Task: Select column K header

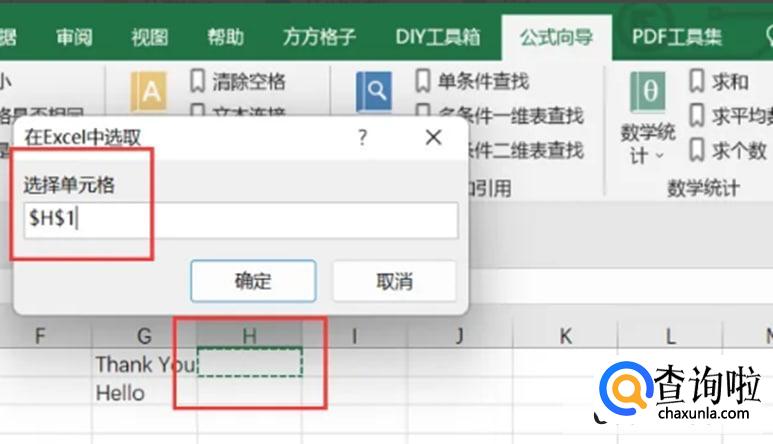Action: pyautogui.click(x=565, y=336)
